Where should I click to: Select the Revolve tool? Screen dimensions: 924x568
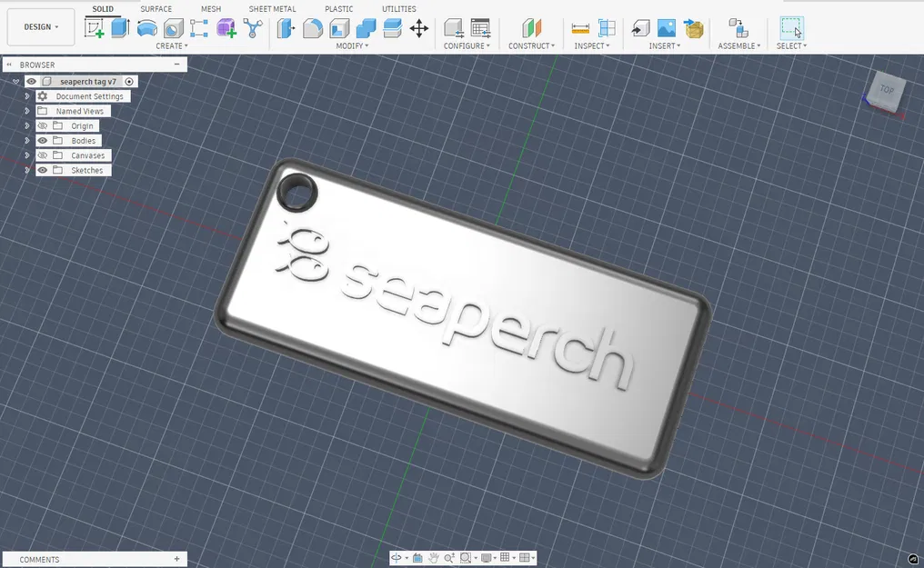pyautogui.click(x=146, y=26)
